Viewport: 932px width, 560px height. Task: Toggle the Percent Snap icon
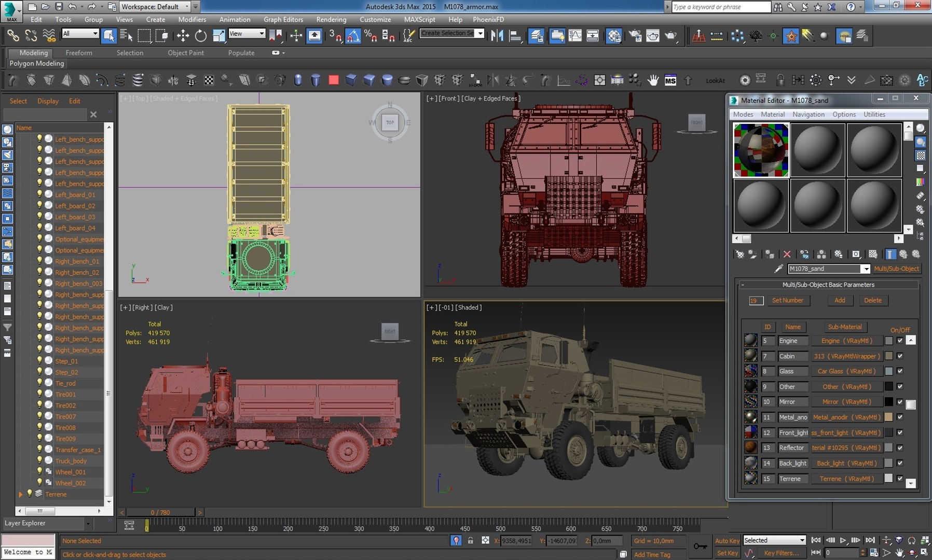pos(371,35)
